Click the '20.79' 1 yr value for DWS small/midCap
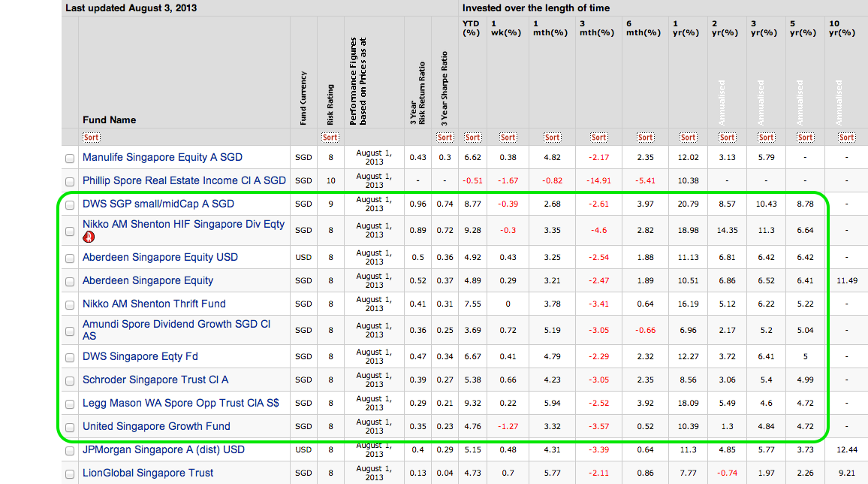This screenshot has width=868, height=484. coord(688,204)
